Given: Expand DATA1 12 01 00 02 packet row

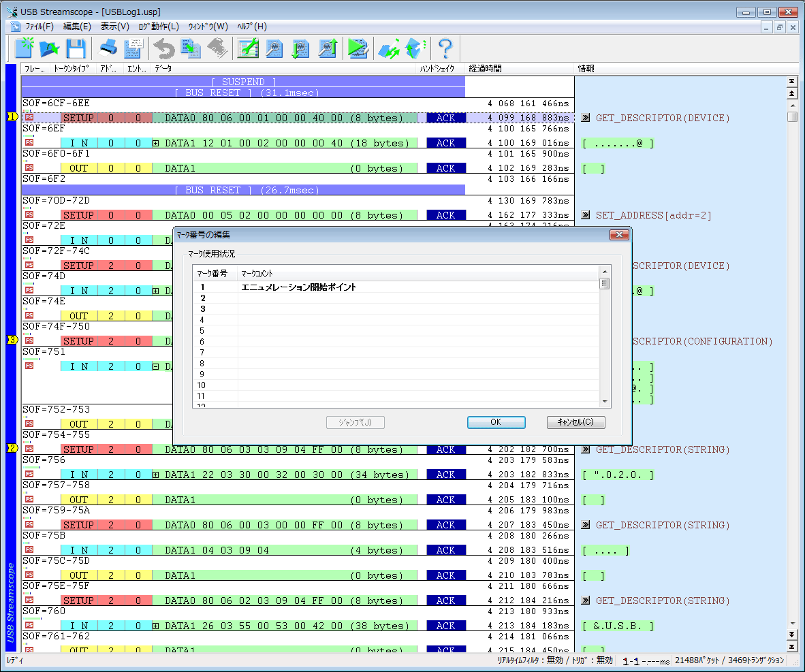Looking at the screenshot, I should pyautogui.click(x=155, y=143).
